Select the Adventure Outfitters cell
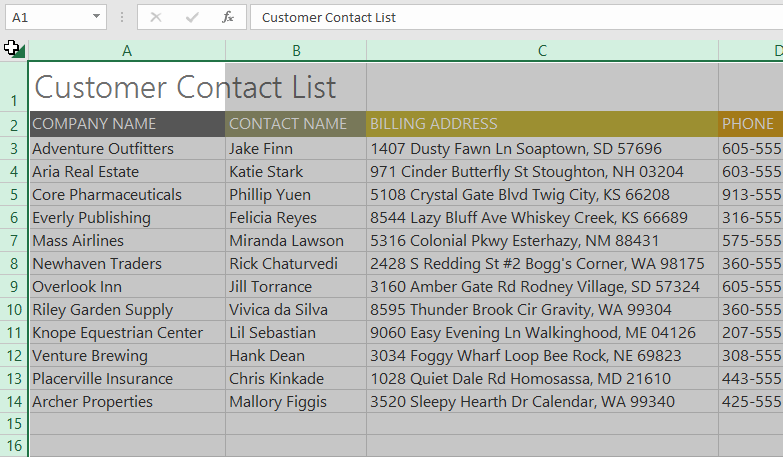 coord(127,149)
